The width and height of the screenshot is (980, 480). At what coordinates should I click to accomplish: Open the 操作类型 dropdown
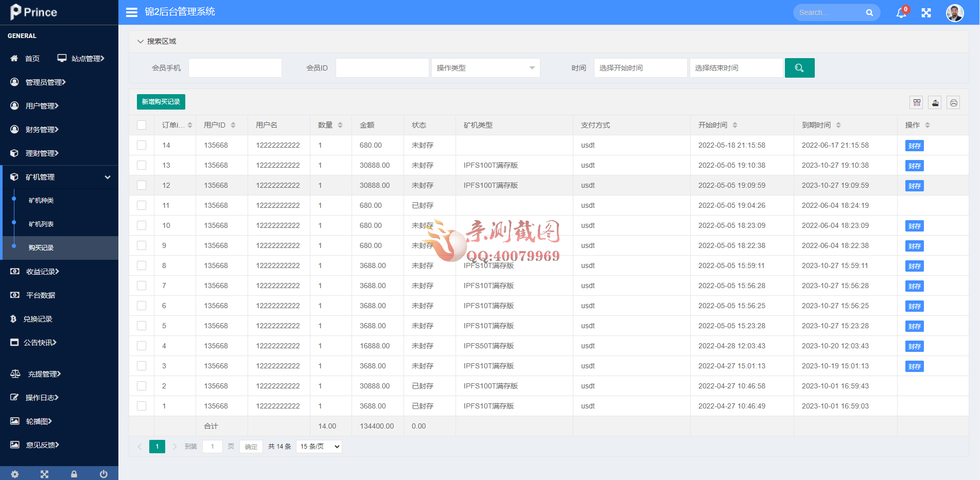(x=485, y=67)
